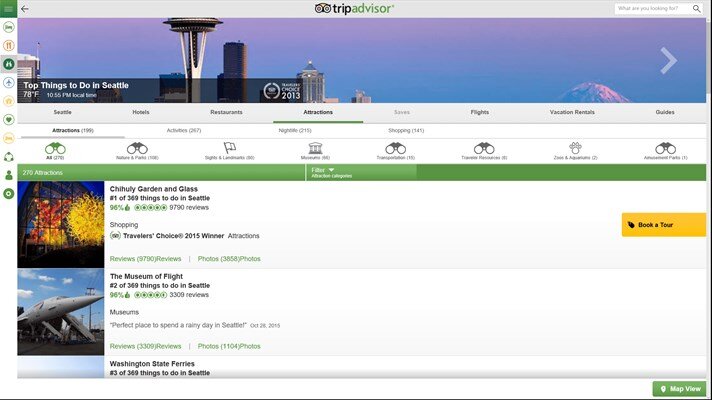Open the settings gear in sidebar
This screenshot has width=712, height=400.
8,193
